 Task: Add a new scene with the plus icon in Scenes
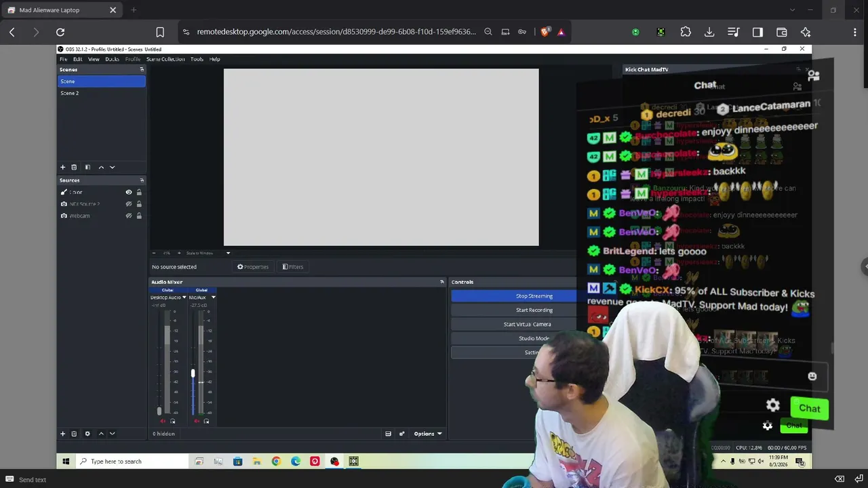63,167
